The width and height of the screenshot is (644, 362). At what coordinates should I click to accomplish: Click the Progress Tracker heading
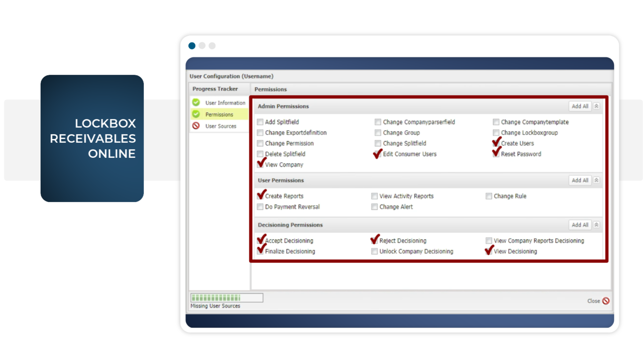point(215,89)
